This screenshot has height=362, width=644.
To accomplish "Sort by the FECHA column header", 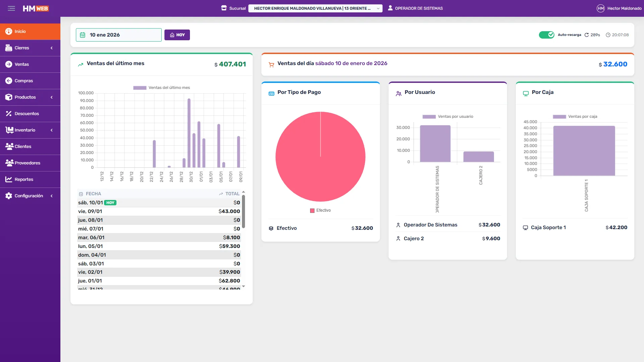I will (90, 194).
